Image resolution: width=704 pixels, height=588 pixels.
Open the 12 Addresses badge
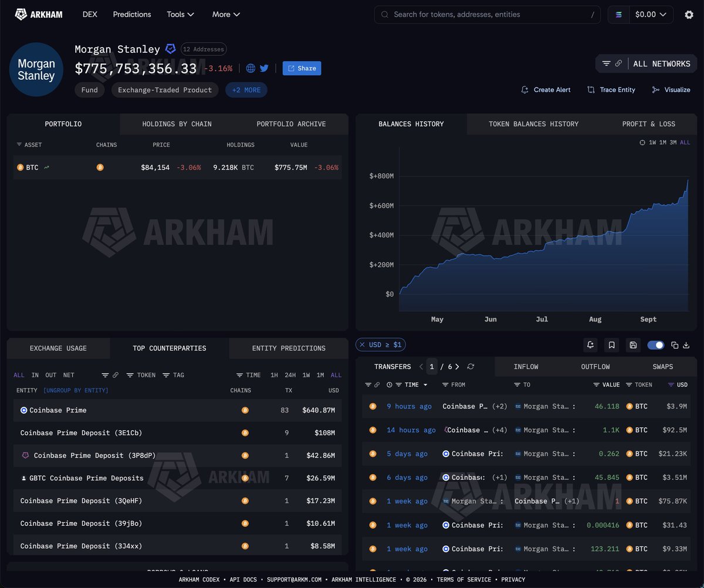coord(203,49)
